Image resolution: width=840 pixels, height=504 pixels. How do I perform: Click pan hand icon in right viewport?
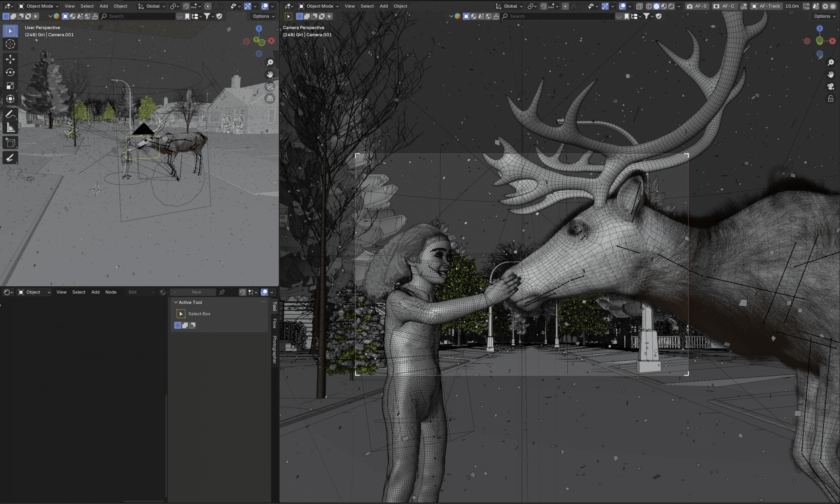831,74
